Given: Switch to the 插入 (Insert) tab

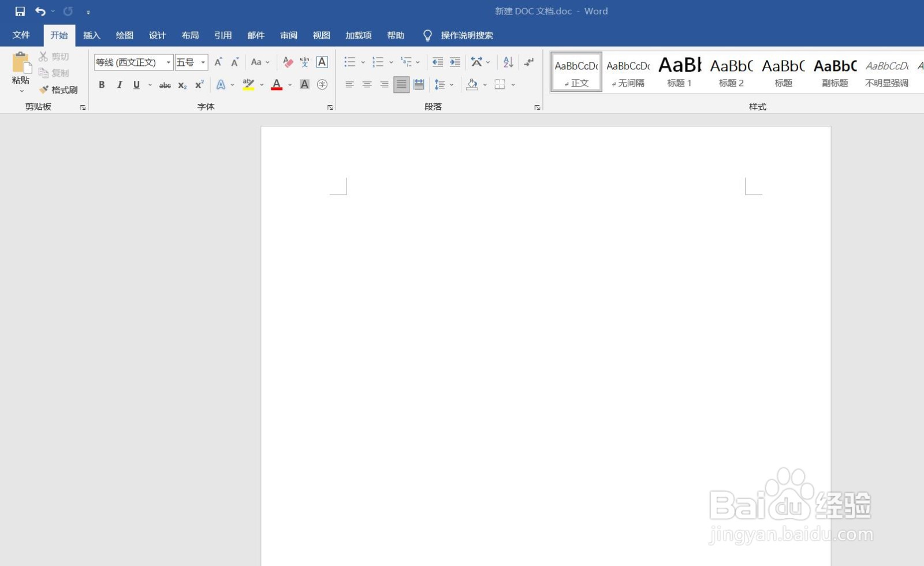Looking at the screenshot, I should pyautogui.click(x=92, y=35).
